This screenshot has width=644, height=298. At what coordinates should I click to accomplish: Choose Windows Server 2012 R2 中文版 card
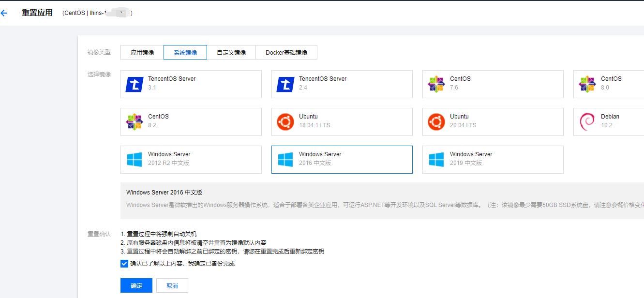pos(191,160)
